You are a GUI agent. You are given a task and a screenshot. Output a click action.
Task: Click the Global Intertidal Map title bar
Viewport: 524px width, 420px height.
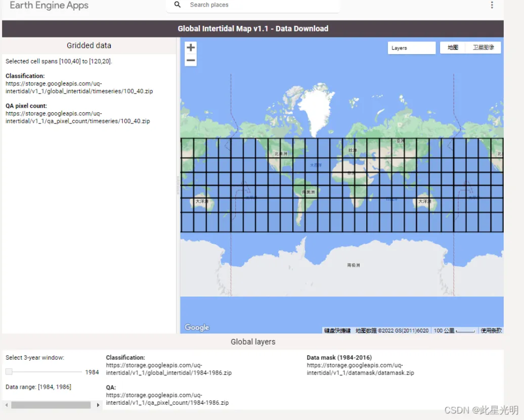pyautogui.click(x=253, y=29)
